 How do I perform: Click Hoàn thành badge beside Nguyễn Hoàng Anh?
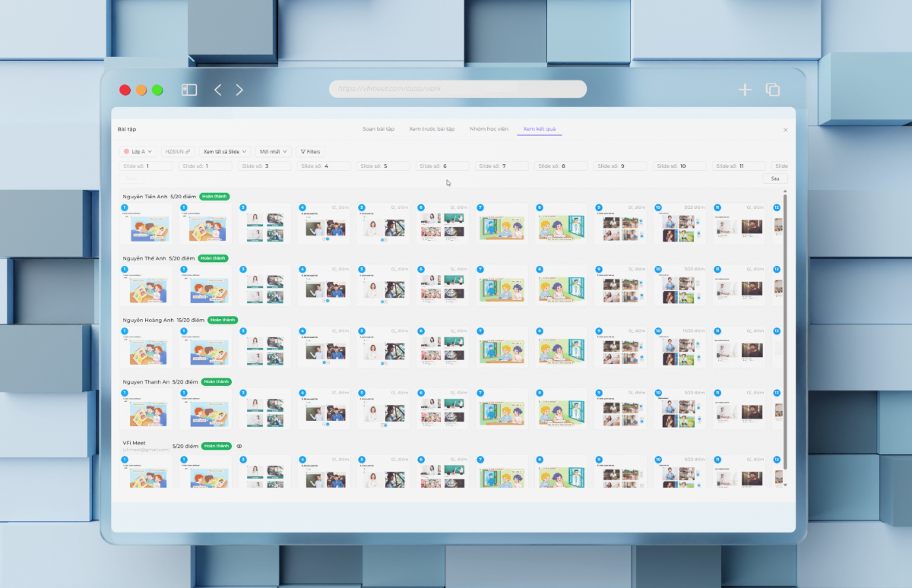[221, 320]
